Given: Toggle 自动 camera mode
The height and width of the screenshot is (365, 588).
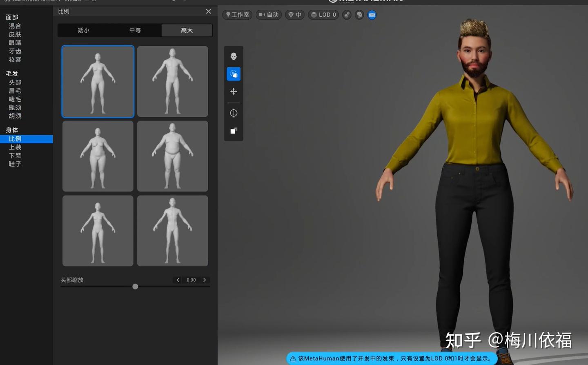Looking at the screenshot, I should click(268, 14).
